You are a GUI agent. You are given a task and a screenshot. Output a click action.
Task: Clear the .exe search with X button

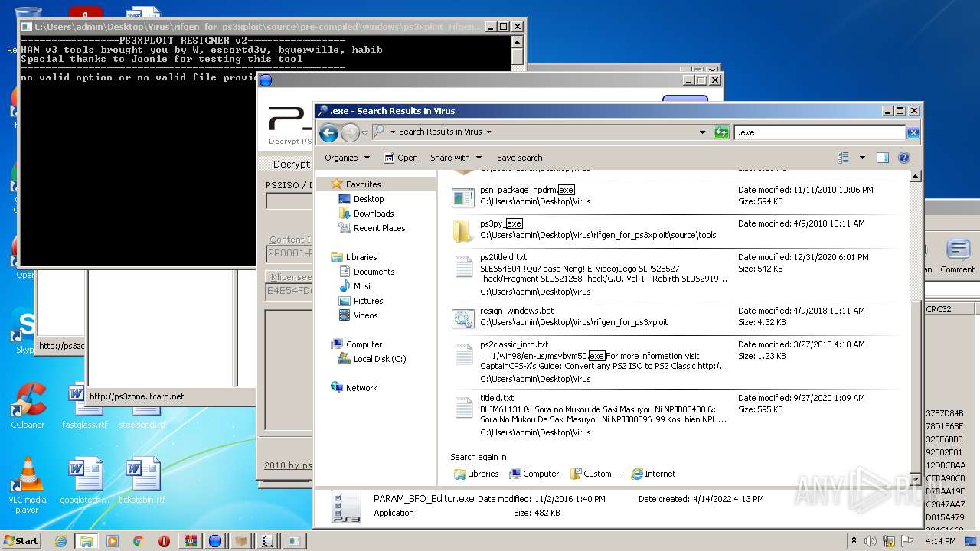tap(913, 132)
